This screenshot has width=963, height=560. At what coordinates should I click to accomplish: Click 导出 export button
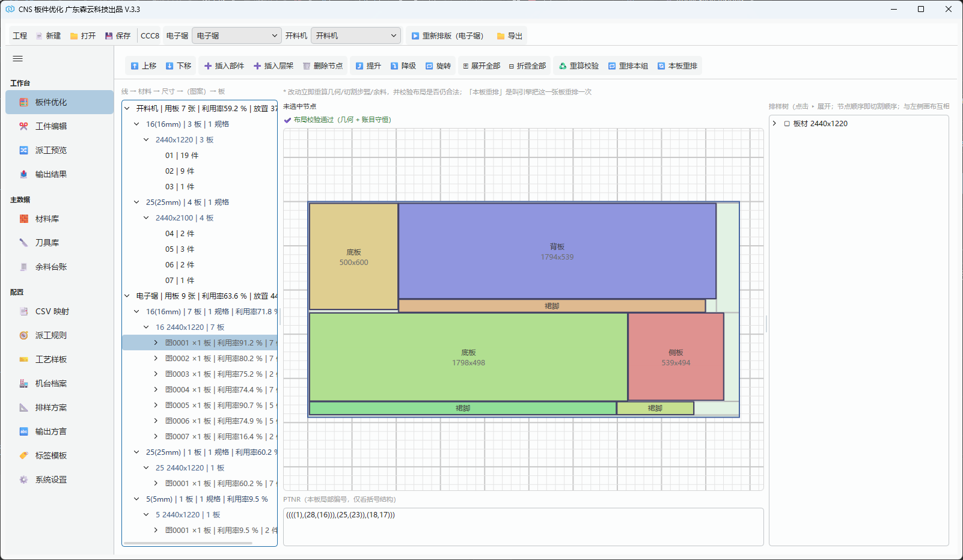(509, 36)
